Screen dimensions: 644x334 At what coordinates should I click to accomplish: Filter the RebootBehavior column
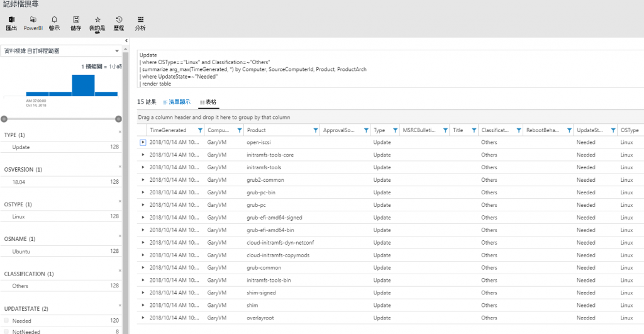coord(569,130)
